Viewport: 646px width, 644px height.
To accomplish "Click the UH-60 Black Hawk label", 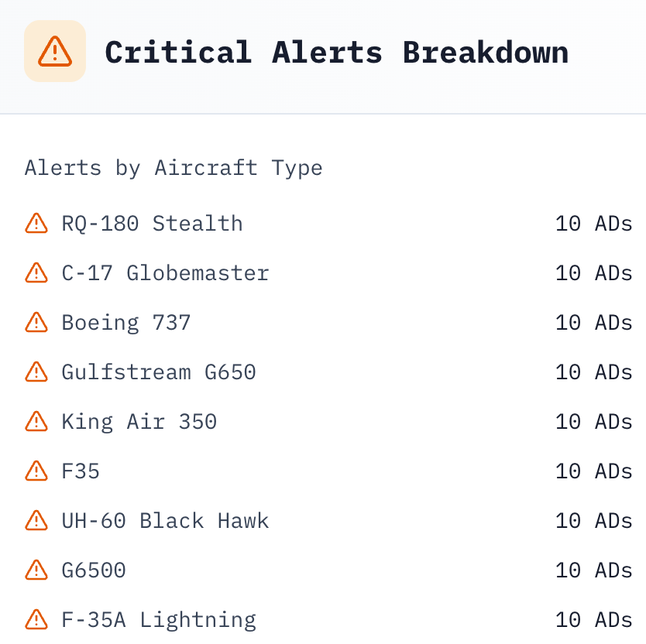I will tap(165, 521).
